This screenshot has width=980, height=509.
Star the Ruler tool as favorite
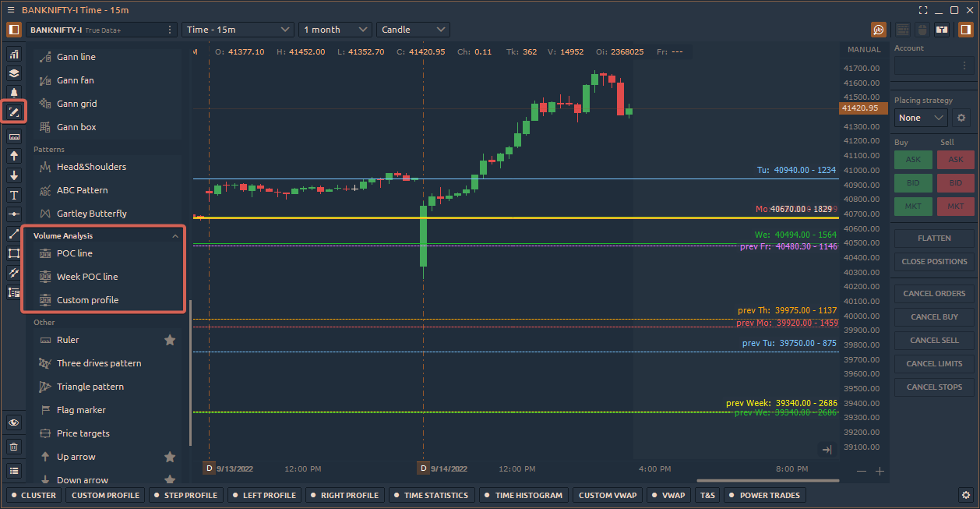coord(170,339)
